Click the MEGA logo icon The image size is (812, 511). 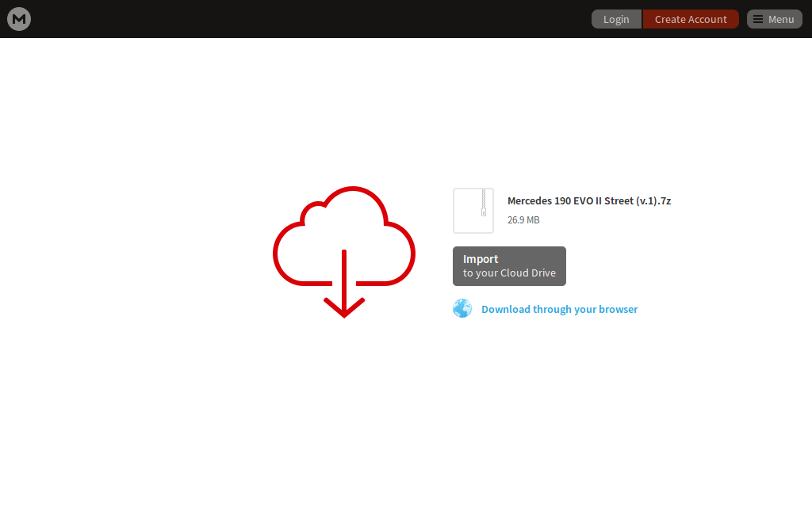[19, 19]
